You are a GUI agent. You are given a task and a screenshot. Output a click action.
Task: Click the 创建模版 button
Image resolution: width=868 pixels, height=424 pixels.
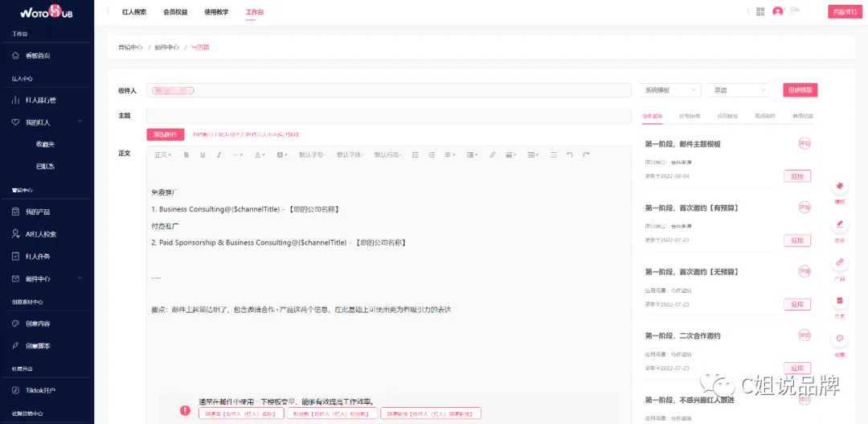pos(800,90)
